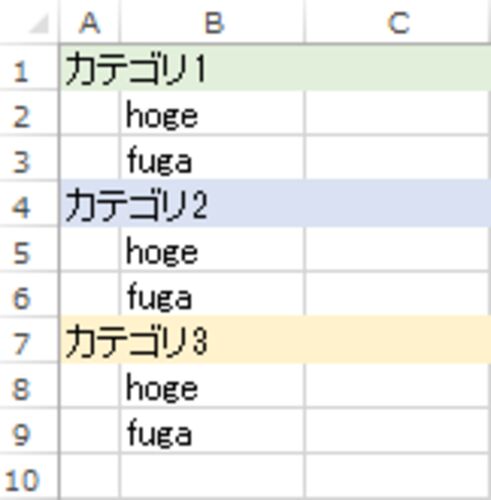Viewport: 491px width, 500px height.
Task: Select row 10 header
Action: tap(29, 477)
